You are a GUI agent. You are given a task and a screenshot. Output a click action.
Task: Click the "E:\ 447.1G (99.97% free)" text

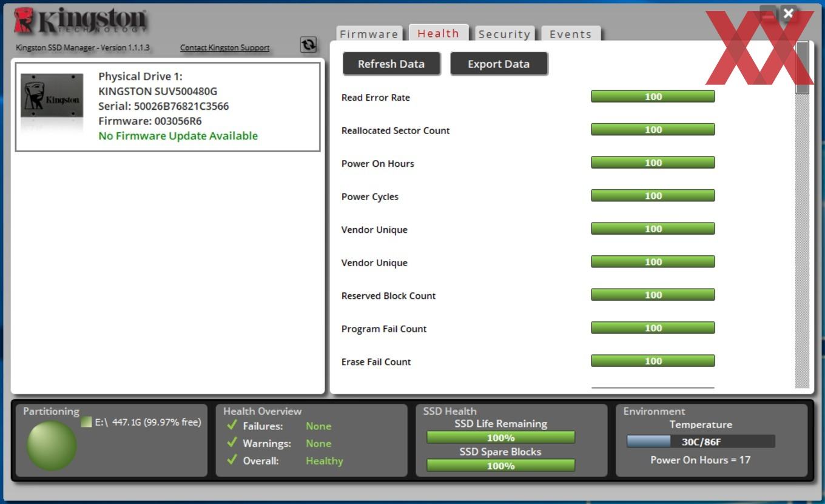[148, 422]
